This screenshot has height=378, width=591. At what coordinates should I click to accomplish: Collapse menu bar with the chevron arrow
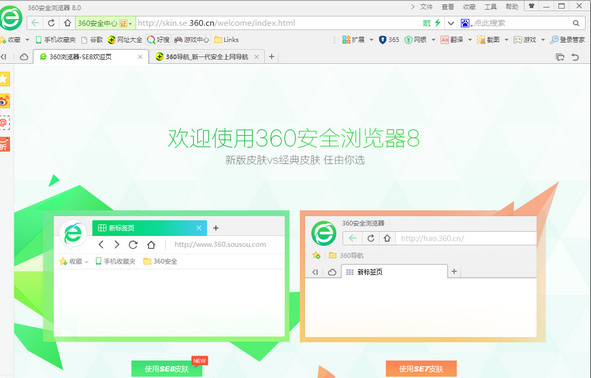[x=413, y=7]
